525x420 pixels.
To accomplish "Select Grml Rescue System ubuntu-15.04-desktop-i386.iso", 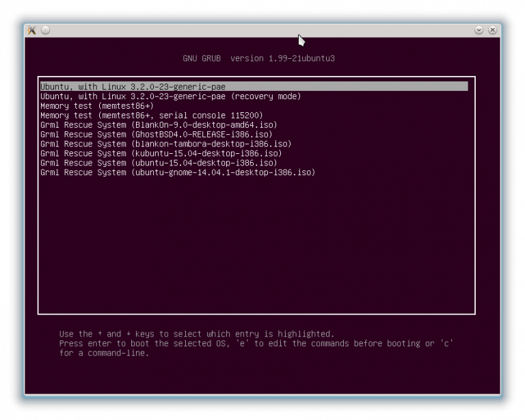I will (x=159, y=163).
